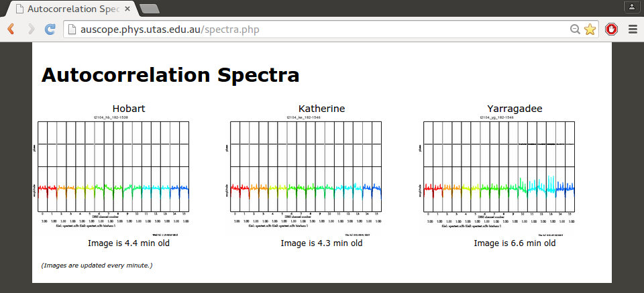Screen dimensions: 644x293
Task: Click the zoom magnifier icon in address bar
Action: (575, 30)
